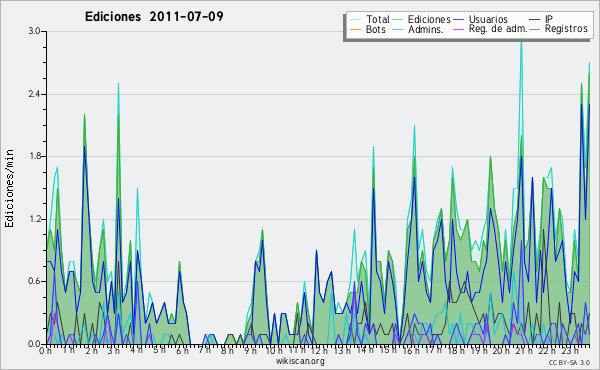This screenshot has width=600, height=370.
Task: Click the "Usuarios" legend entry
Action: (488, 19)
